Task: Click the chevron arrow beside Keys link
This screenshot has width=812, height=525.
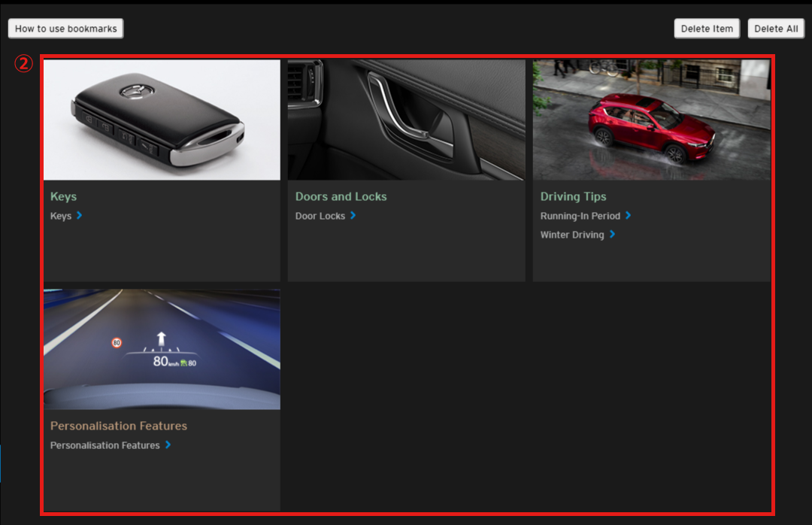Action: pos(79,216)
